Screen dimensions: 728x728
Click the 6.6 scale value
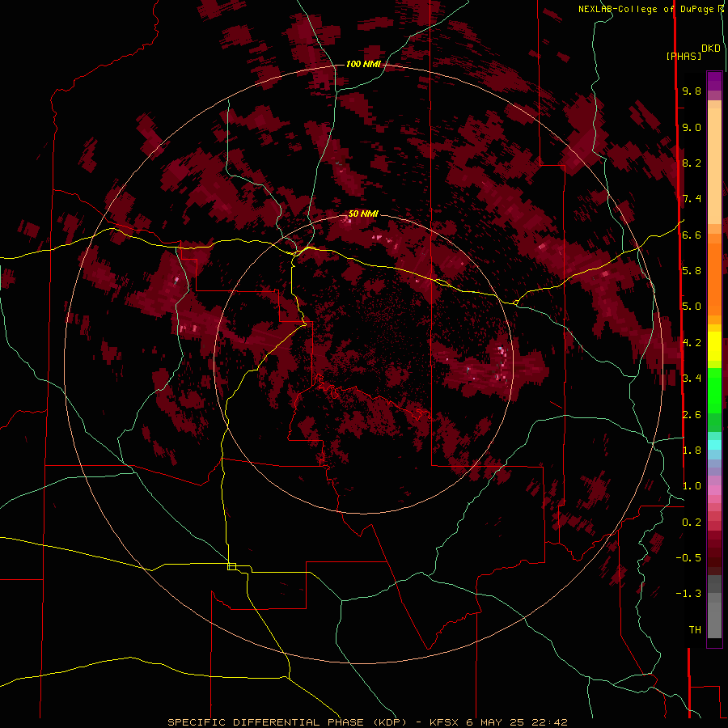(692, 235)
